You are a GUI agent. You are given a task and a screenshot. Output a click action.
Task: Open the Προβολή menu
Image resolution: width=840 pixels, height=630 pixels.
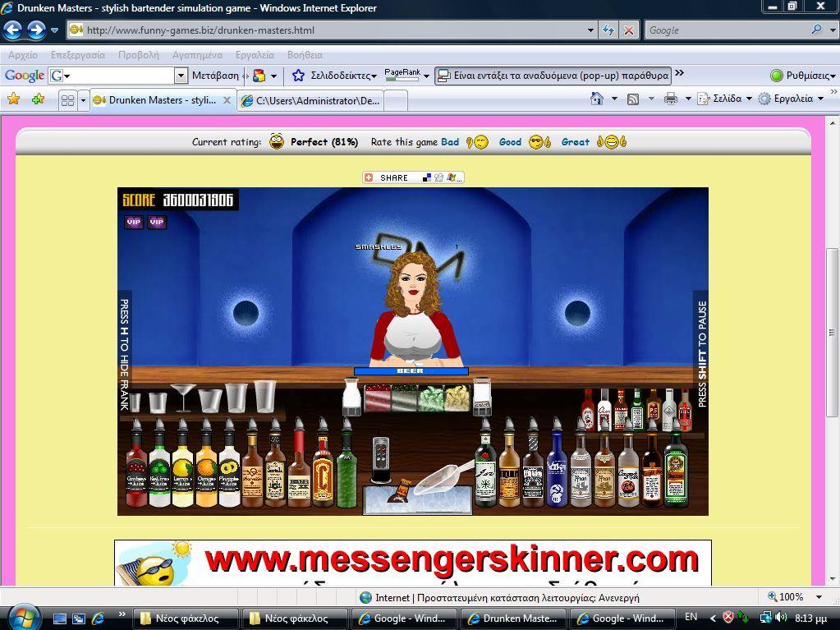click(x=139, y=55)
